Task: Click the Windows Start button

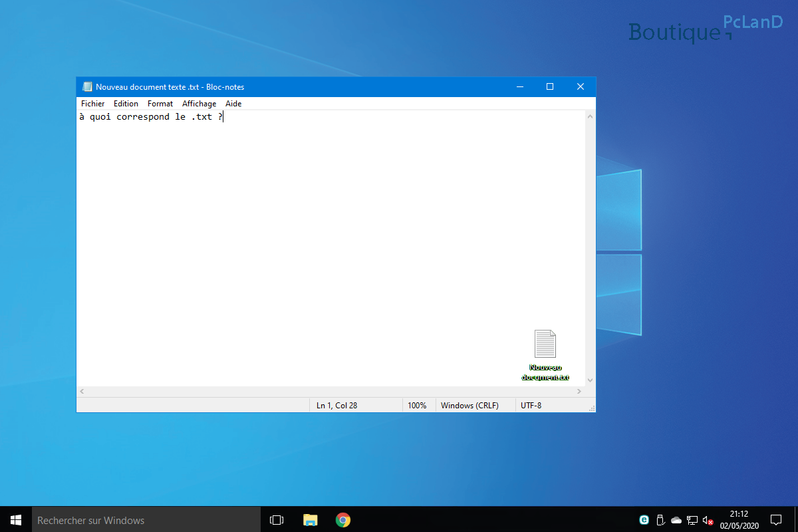Action: click(16, 519)
